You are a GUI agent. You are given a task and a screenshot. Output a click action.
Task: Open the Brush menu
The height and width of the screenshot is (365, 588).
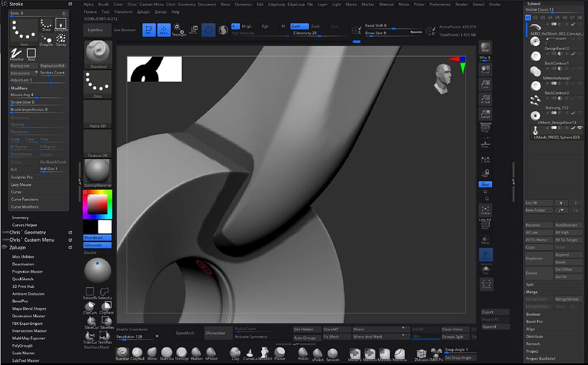(x=103, y=5)
